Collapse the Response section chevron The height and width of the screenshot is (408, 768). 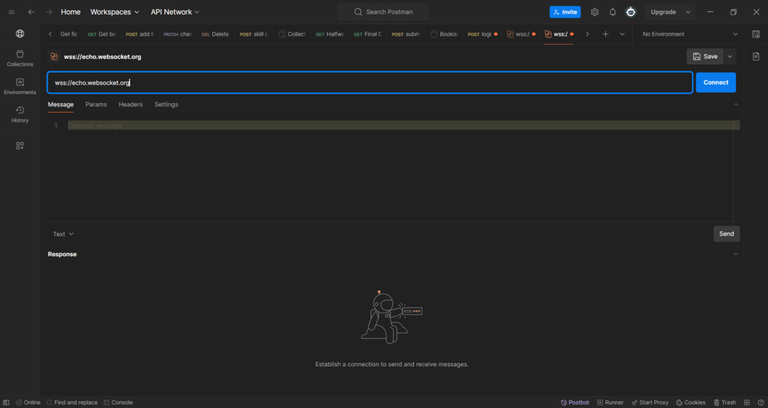(x=736, y=254)
